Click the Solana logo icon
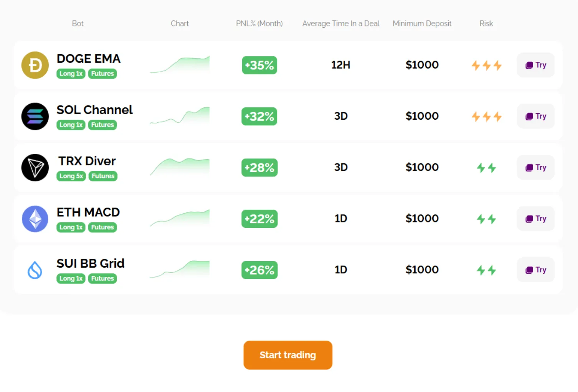 click(x=35, y=116)
